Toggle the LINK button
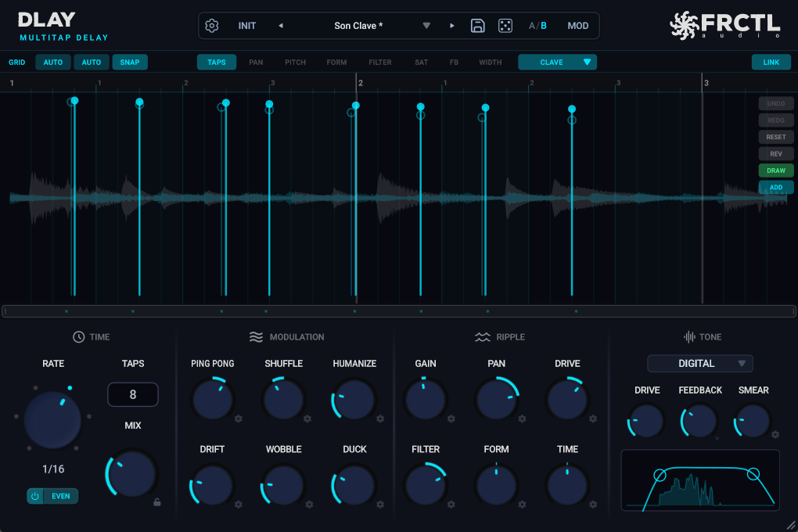This screenshot has height=532, width=798. 771,62
